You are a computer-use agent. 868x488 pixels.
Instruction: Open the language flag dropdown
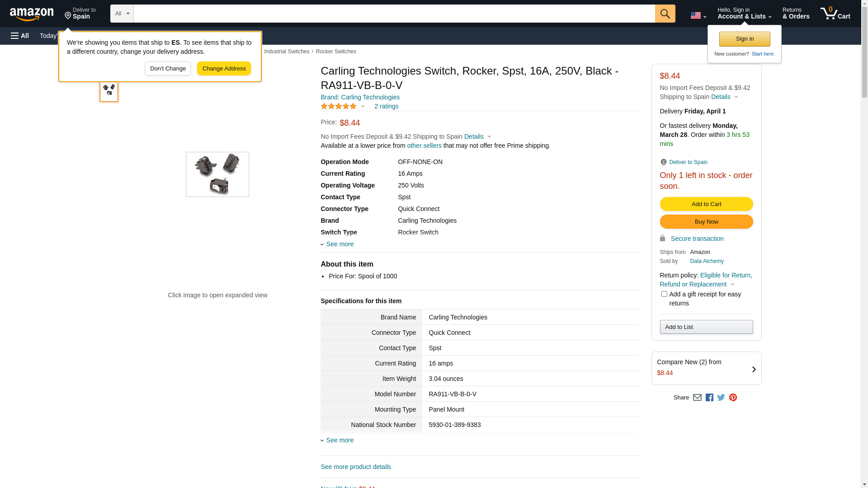(x=698, y=15)
